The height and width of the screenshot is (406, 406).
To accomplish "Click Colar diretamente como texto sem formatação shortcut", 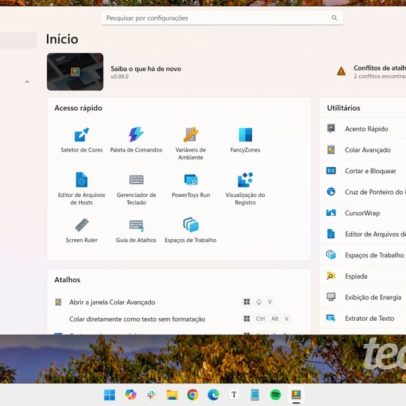I will click(137, 319).
